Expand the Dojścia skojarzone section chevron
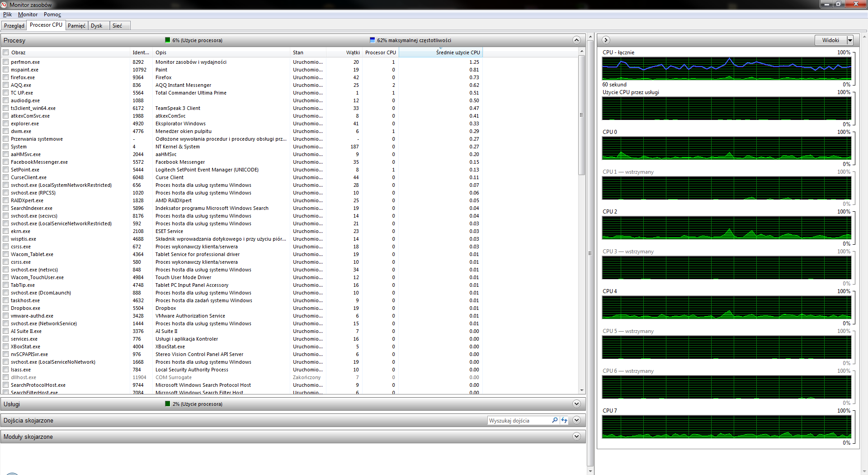 point(576,420)
